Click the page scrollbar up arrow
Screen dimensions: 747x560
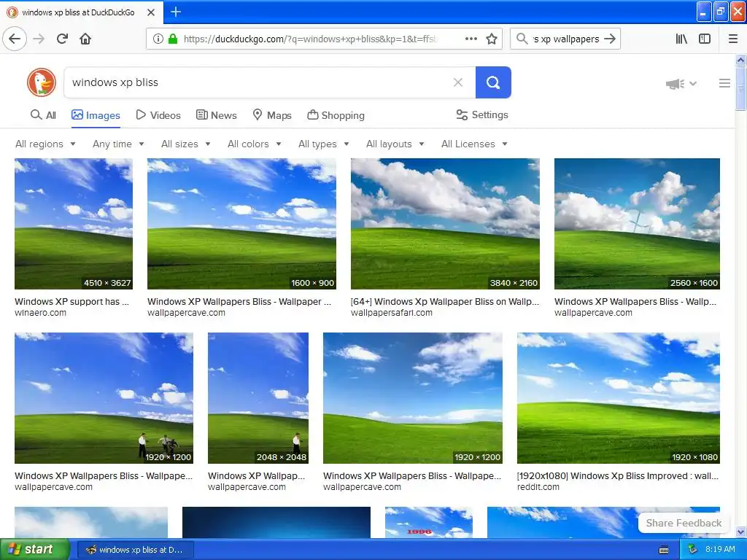point(740,60)
